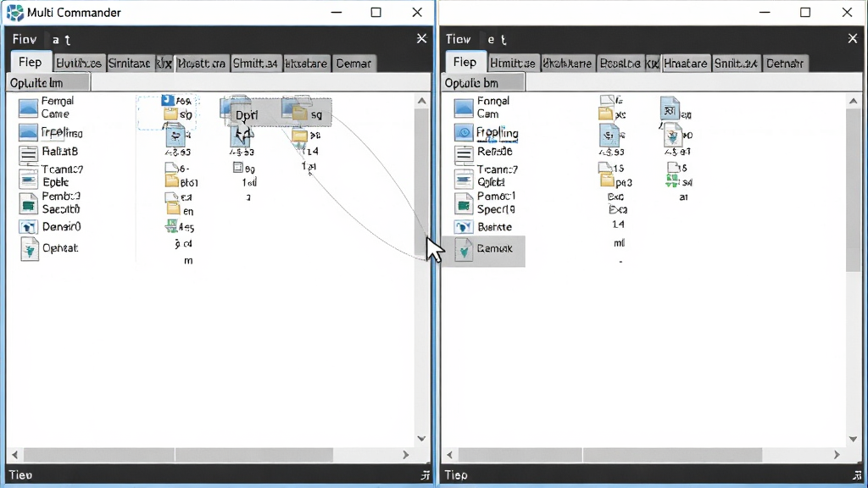Click right pane's vertical scrollbar down arrow
This screenshot has height=488, width=868.
coord(853,439)
